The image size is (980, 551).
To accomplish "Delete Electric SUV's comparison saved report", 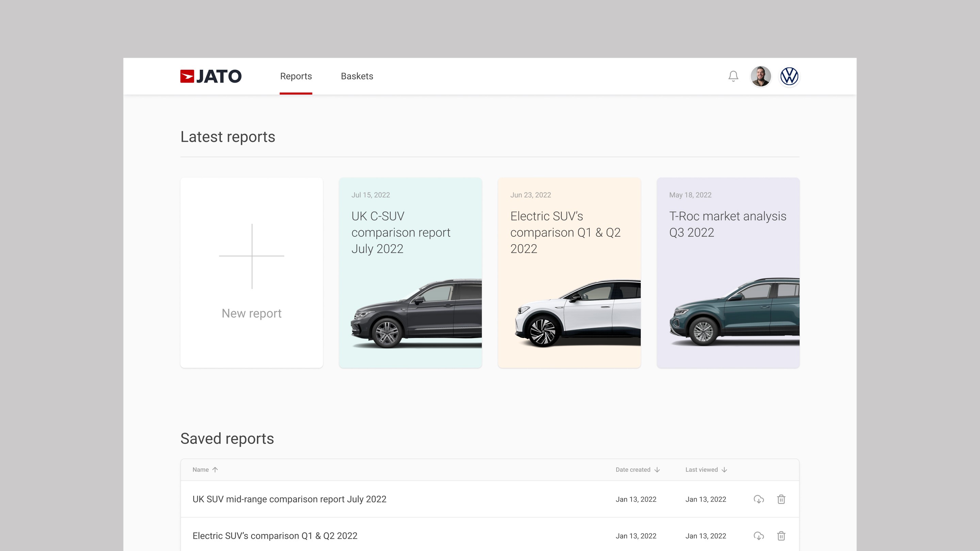I will 781,536.
